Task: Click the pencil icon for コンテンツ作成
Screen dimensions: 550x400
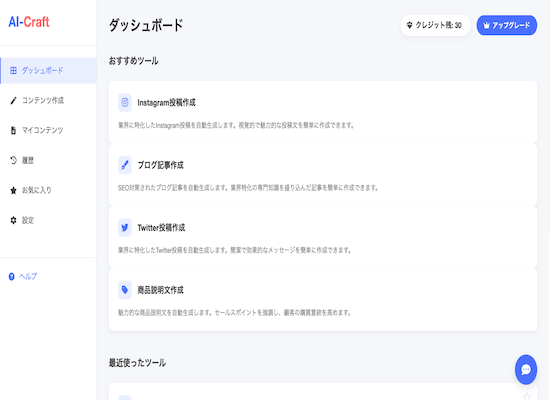Action: (x=13, y=101)
